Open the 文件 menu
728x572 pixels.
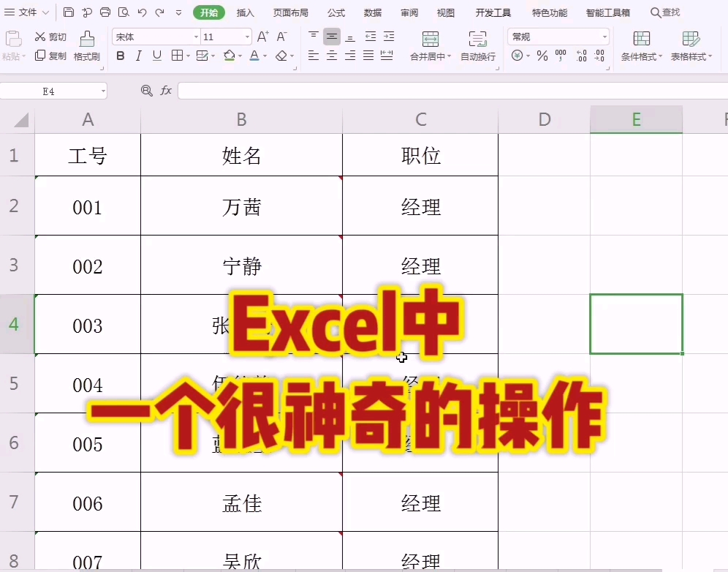(x=26, y=12)
